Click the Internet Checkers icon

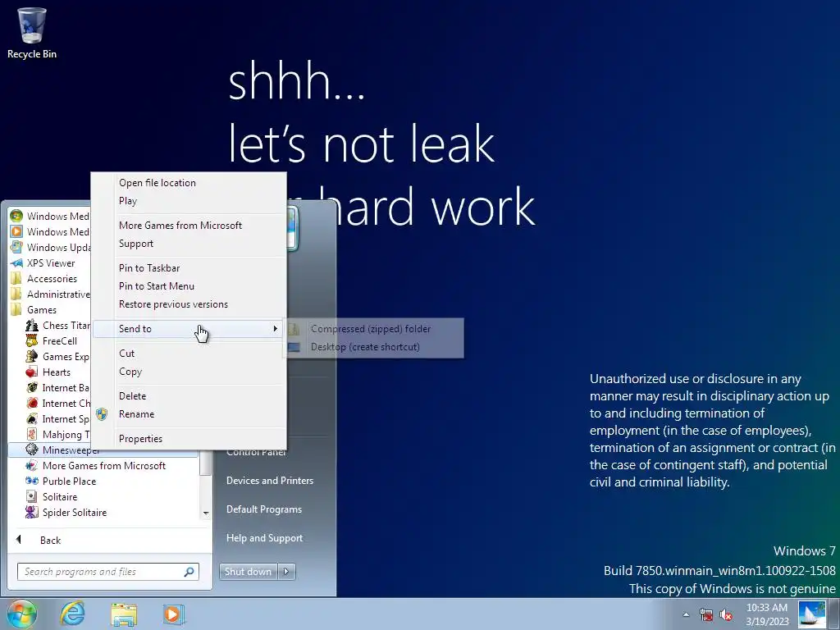pos(32,403)
